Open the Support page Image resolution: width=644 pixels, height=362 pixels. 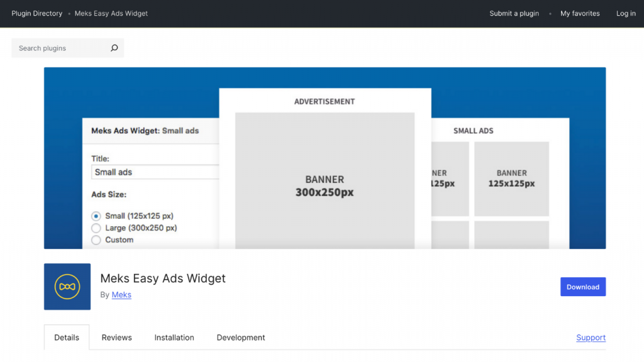(591, 337)
